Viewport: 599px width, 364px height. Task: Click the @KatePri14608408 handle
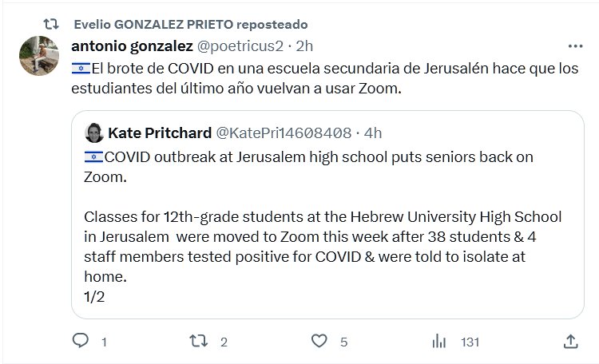284,131
